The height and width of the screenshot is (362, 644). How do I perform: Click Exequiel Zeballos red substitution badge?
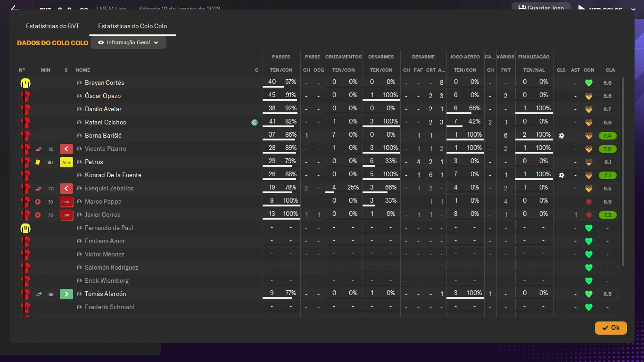tap(66, 189)
